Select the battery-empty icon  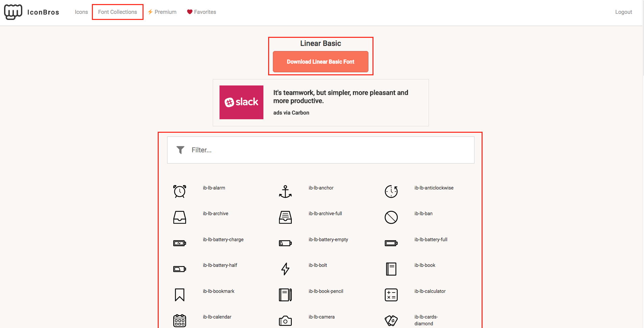285,243
